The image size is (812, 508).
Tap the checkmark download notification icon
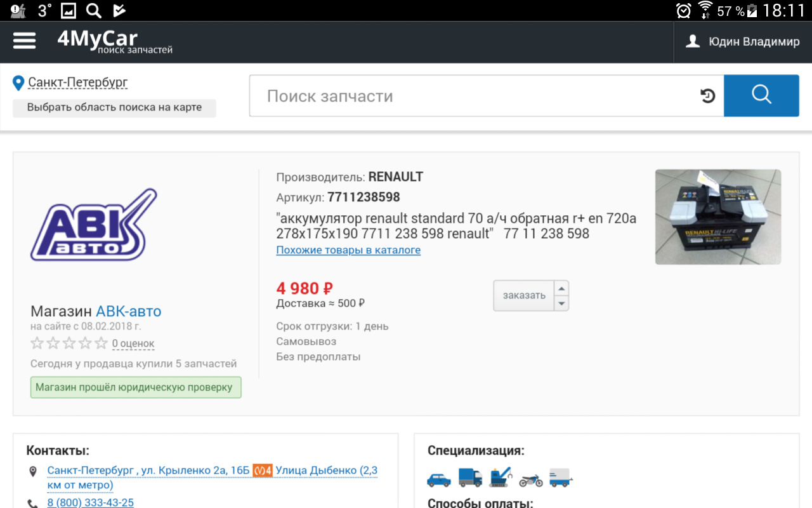(x=119, y=10)
